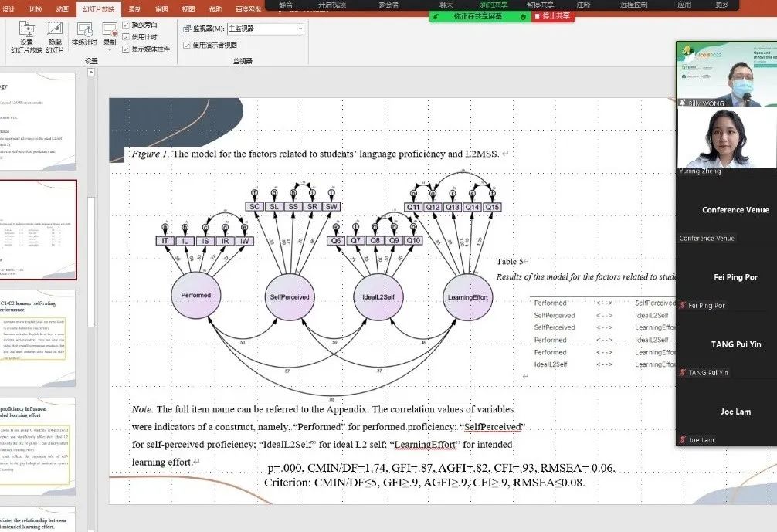Expand the 主监视器 monitor dropdown

tap(300, 29)
